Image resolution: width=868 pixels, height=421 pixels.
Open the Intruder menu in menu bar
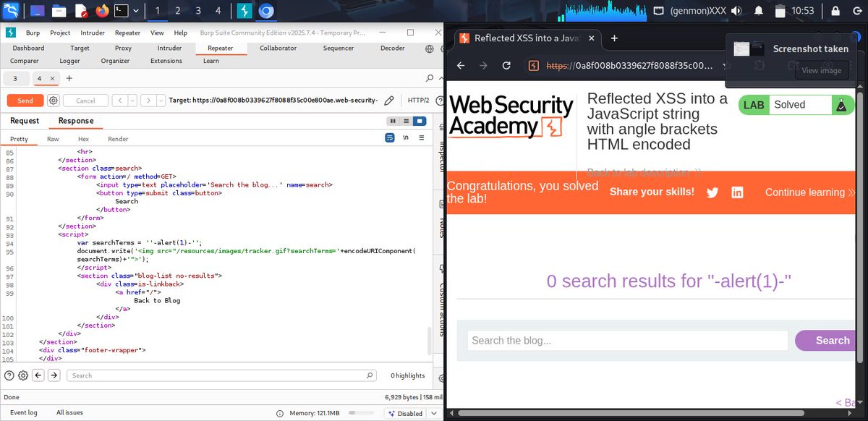93,33
